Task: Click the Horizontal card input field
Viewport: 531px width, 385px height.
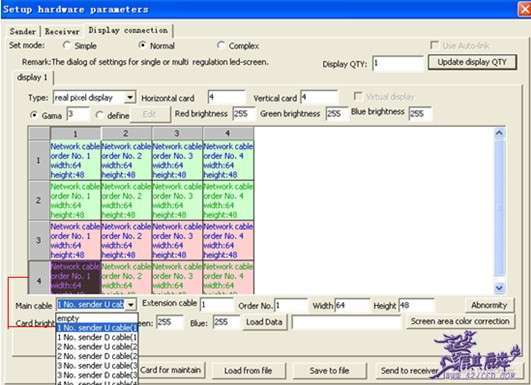Action: (227, 98)
